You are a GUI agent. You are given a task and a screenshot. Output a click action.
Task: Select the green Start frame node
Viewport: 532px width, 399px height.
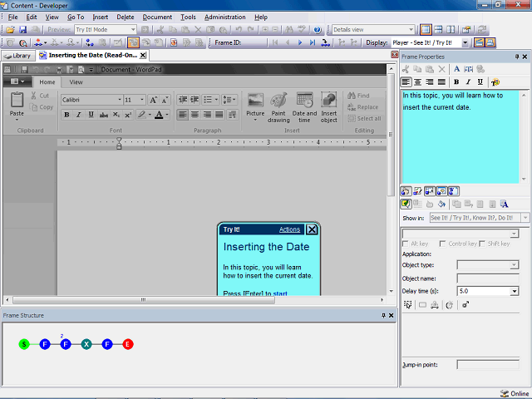(x=24, y=344)
